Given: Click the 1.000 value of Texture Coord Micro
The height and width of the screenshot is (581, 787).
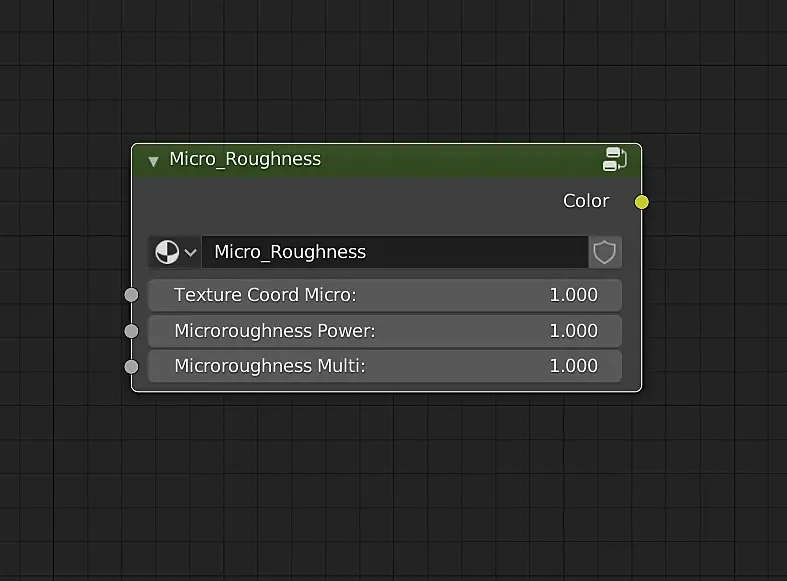Looking at the screenshot, I should click(x=573, y=295).
